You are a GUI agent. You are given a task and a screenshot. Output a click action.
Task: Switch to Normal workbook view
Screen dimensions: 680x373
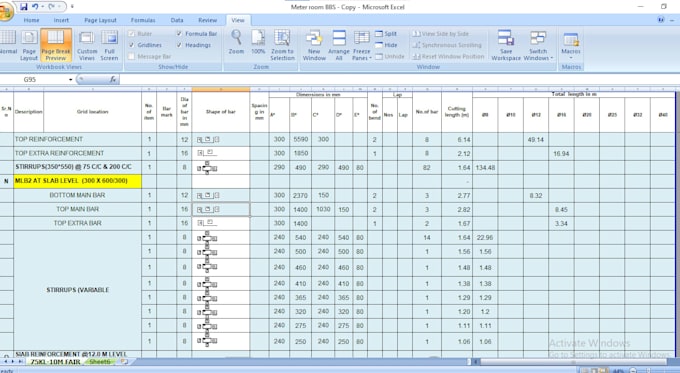click(x=8, y=45)
